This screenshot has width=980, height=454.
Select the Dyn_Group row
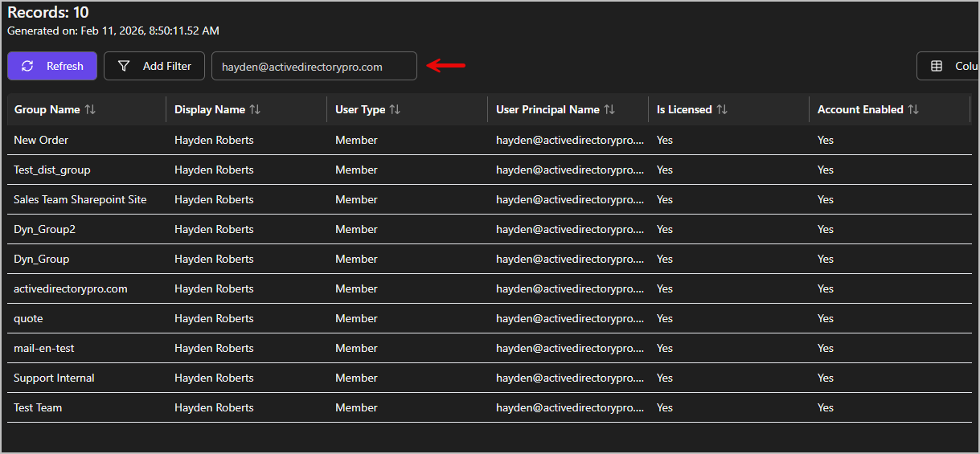[489, 259]
